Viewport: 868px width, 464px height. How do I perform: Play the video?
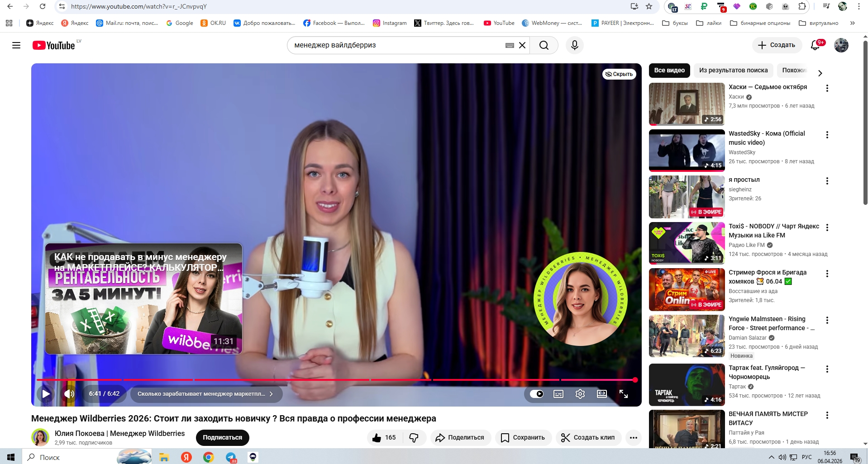tap(46, 394)
